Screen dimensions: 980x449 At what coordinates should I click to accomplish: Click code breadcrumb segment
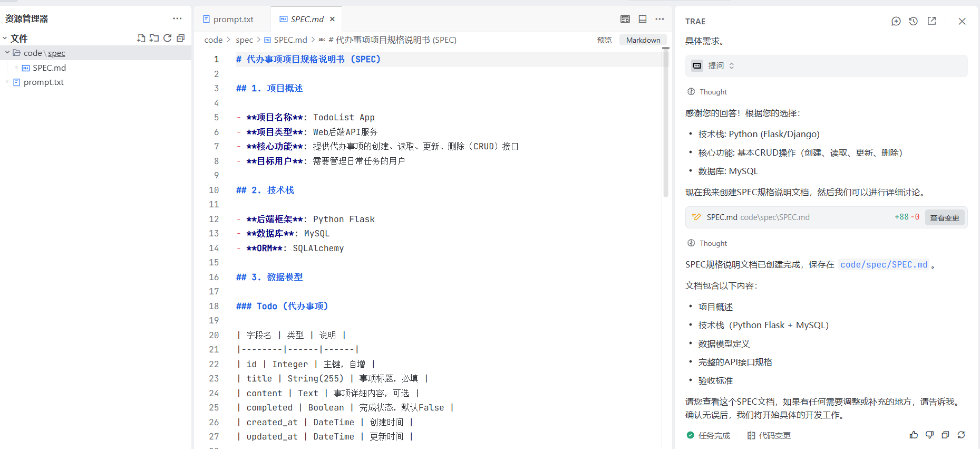(214, 40)
